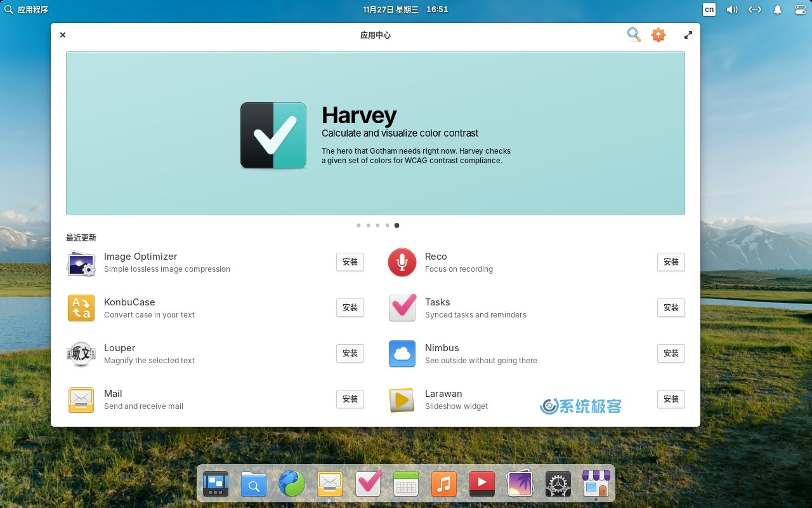Open Nimbus cloud app icon
The width and height of the screenshot is (812, 508).
(402, 354)
